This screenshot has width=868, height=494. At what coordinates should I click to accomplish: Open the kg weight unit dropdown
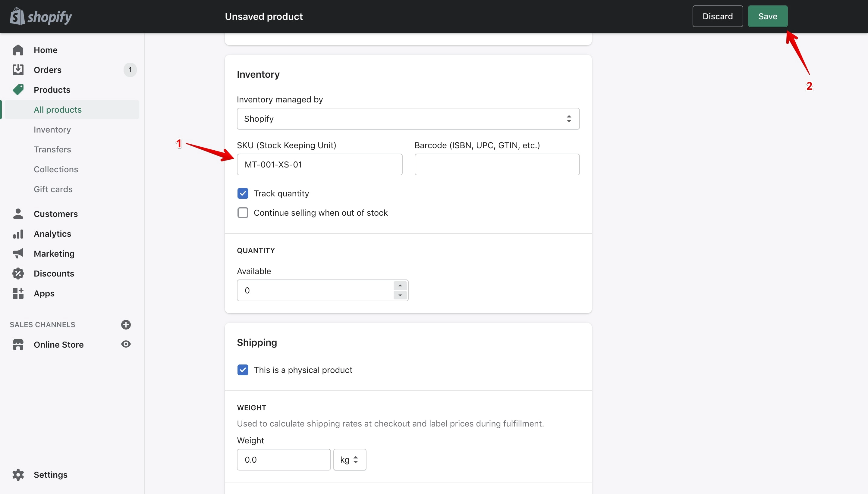pyautogui.click(x=350, y=460)
